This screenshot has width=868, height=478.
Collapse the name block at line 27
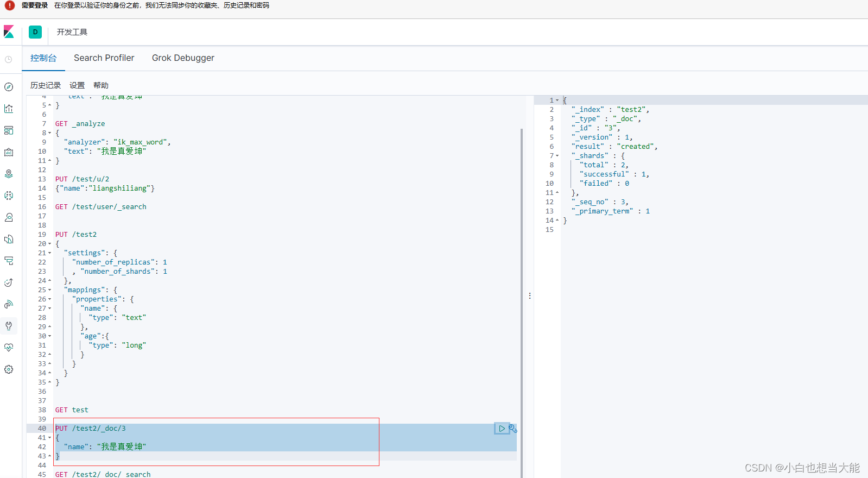pos(50,309)
